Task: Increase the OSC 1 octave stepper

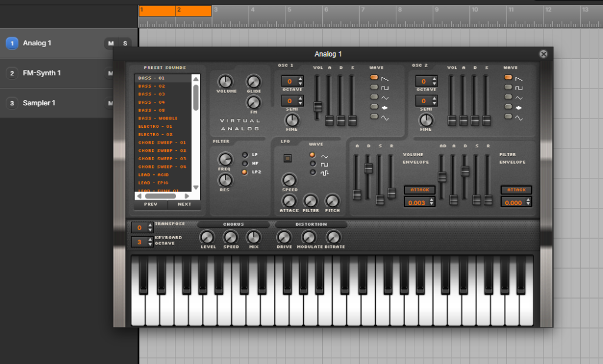Action: tap(300, 78)
